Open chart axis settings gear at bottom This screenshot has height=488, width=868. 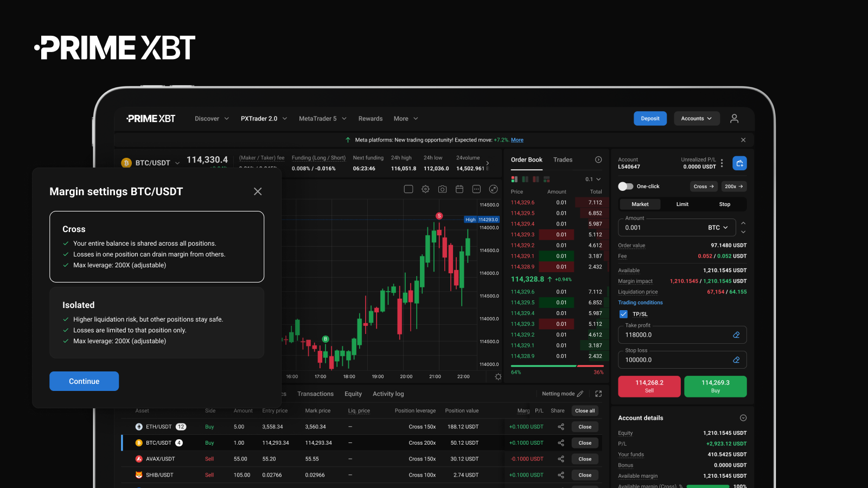[x=498, y=377]
